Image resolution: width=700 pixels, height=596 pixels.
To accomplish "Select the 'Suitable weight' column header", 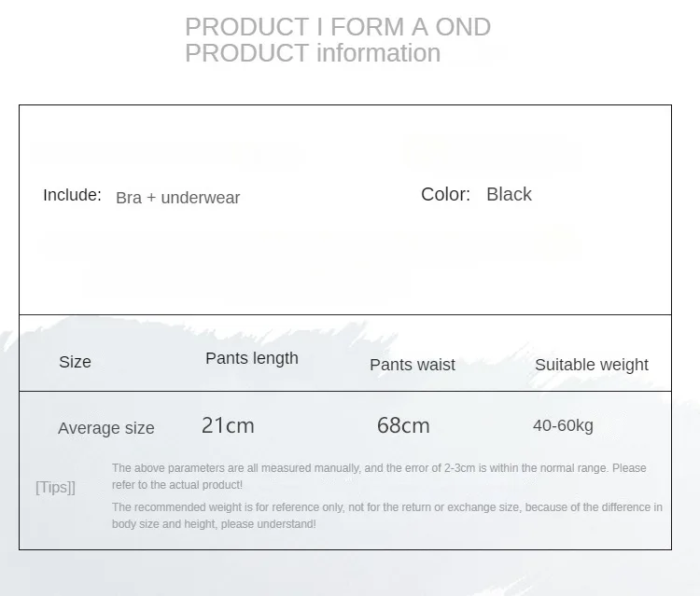I will point(591,365).
